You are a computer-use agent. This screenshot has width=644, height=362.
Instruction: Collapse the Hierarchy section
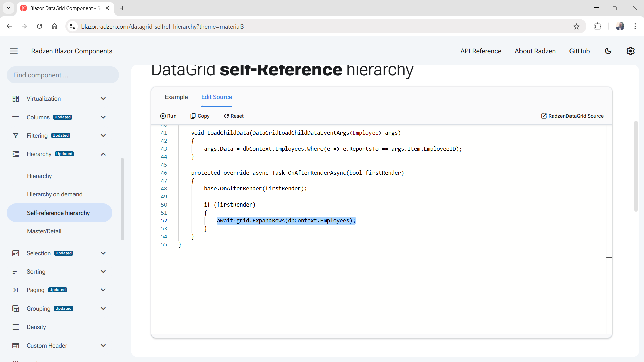[103, 154]
